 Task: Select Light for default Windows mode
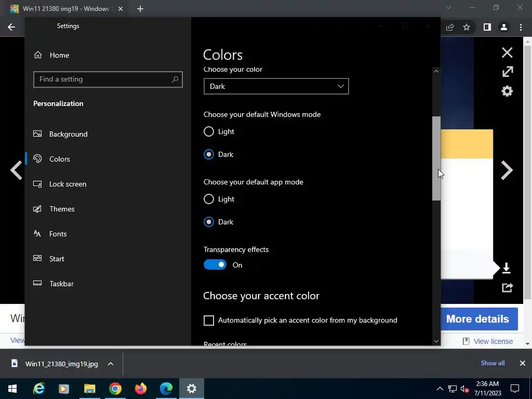pos(219,131)
